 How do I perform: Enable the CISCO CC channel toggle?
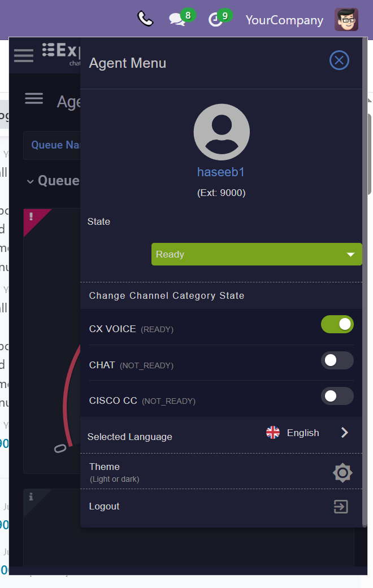coord(337,396)
